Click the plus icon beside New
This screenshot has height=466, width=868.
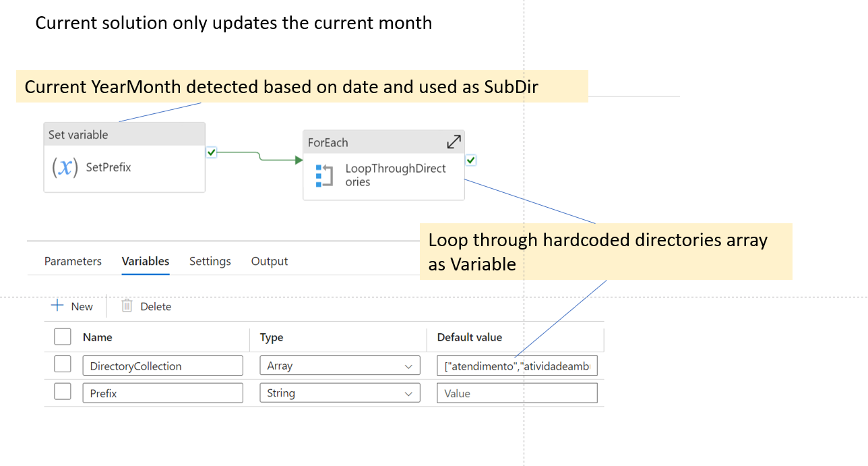(57, 305)
